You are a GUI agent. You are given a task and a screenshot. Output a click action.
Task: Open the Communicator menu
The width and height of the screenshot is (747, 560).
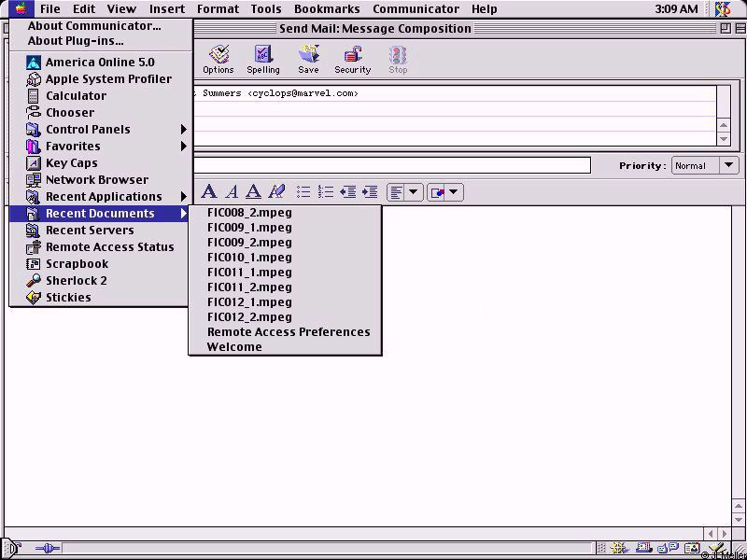point(416,8)
